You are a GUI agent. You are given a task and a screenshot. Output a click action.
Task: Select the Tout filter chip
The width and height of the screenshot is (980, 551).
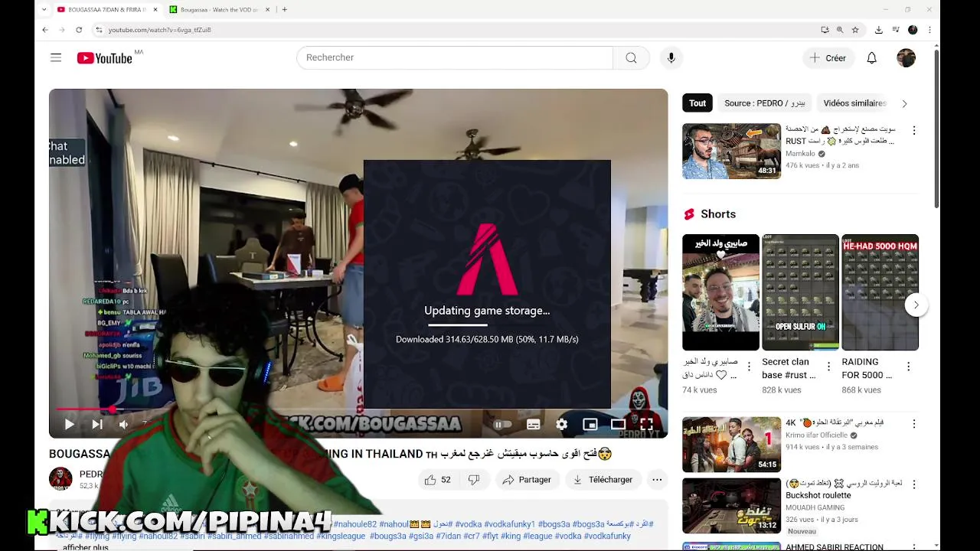697,103
